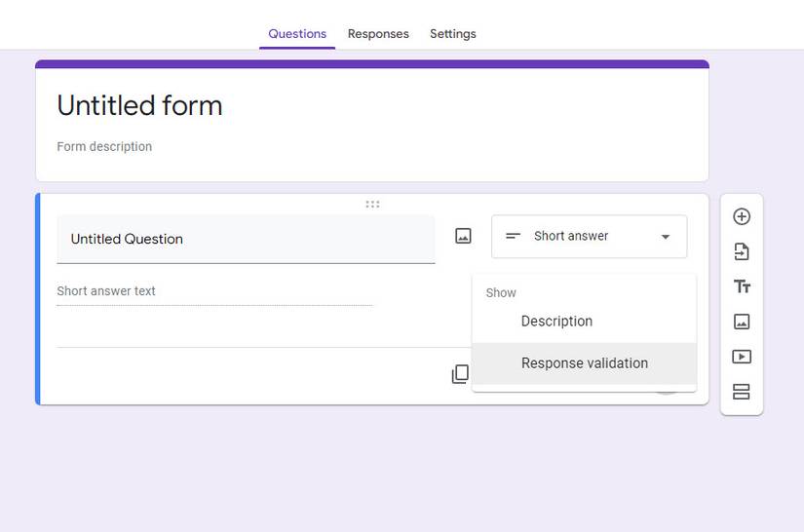Screen dimensions: 804x532
Task: Click the Add question plus icon
Action: coord(742,216)
